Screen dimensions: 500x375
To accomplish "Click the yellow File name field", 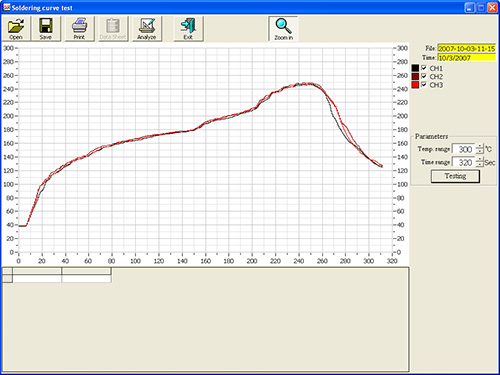I will [x=467, y=48].
